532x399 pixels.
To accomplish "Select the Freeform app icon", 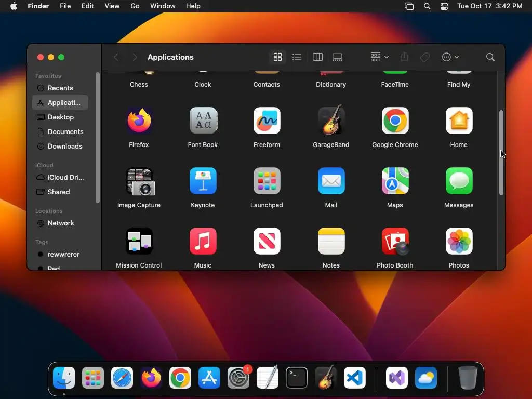I will (x=267, y=121).
